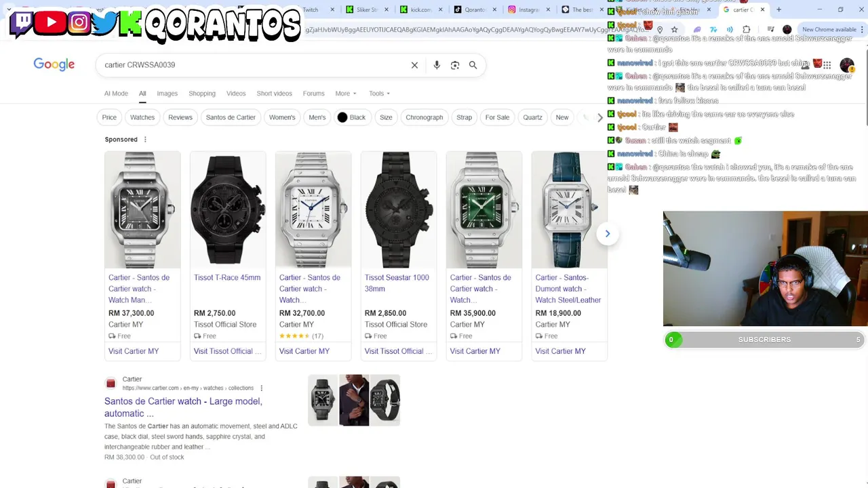This screenshot has width=868, height=488.
Task: Apply the Quartz filter chip
Action: click(x=532, y=117)
